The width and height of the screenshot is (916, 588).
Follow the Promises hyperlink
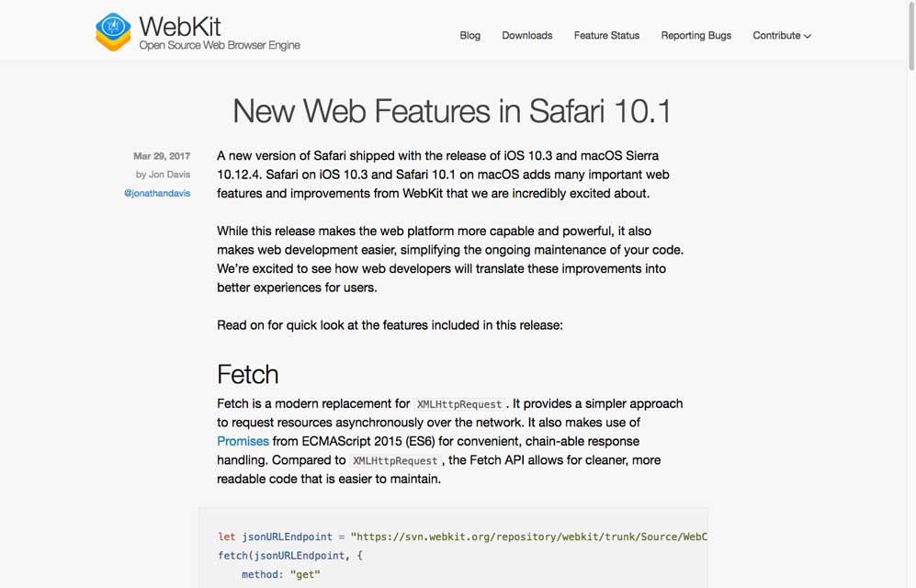tap(243, 441)
